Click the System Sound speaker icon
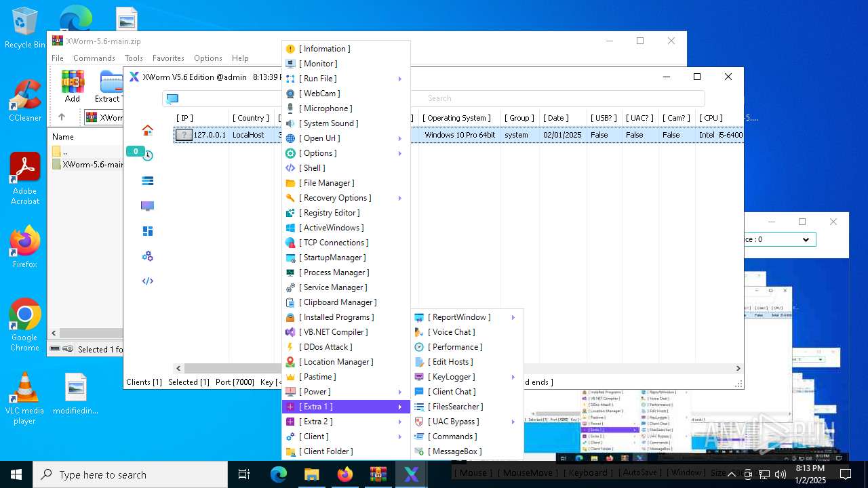868x488 pixels. click(x=290, y=123)
